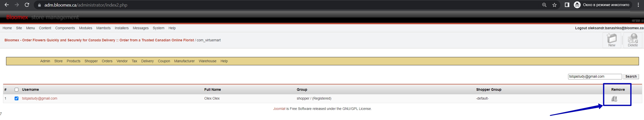
Task: Click the Joomla! footer link
Action: (279, 109)
